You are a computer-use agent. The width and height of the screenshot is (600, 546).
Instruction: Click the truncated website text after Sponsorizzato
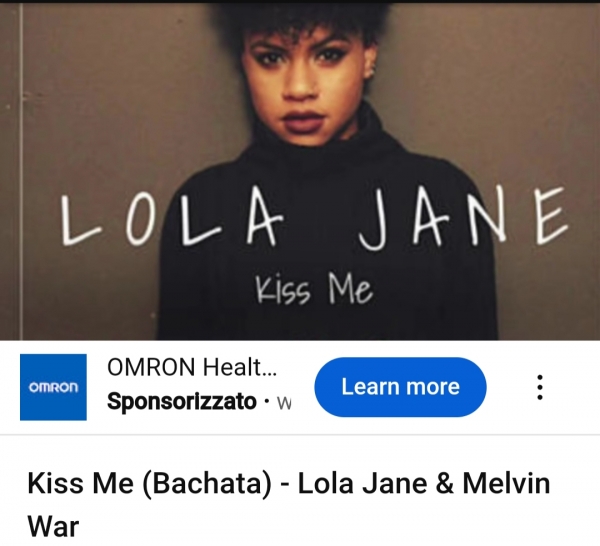tap(284, 403)
